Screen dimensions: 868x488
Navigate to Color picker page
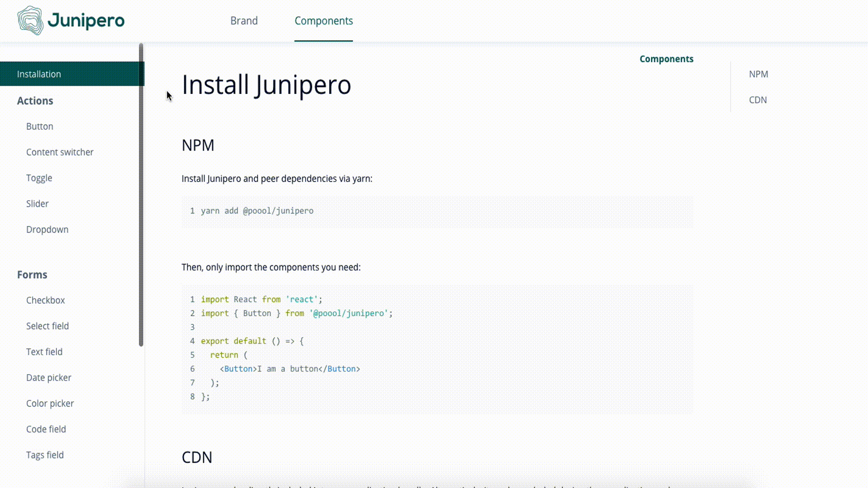[50, 404]
